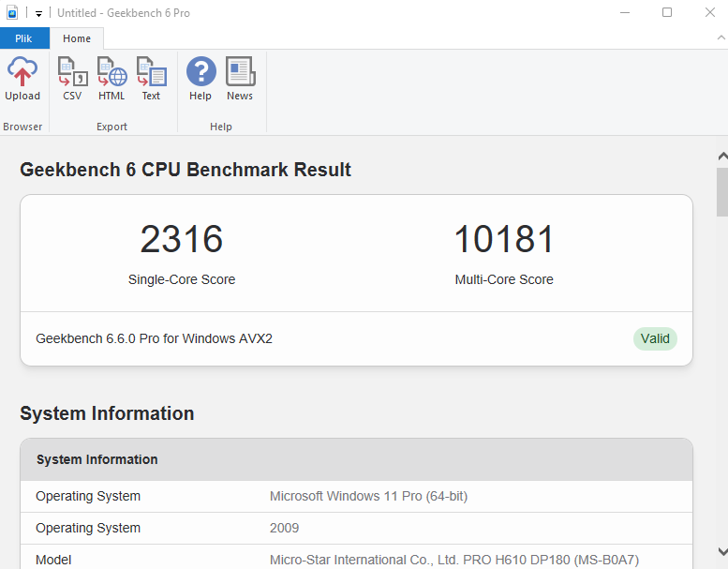Viewport: 728px width, 569px height.
Task: Select the Multi-Core Score value 10181
Action: [x=504, y=240]
